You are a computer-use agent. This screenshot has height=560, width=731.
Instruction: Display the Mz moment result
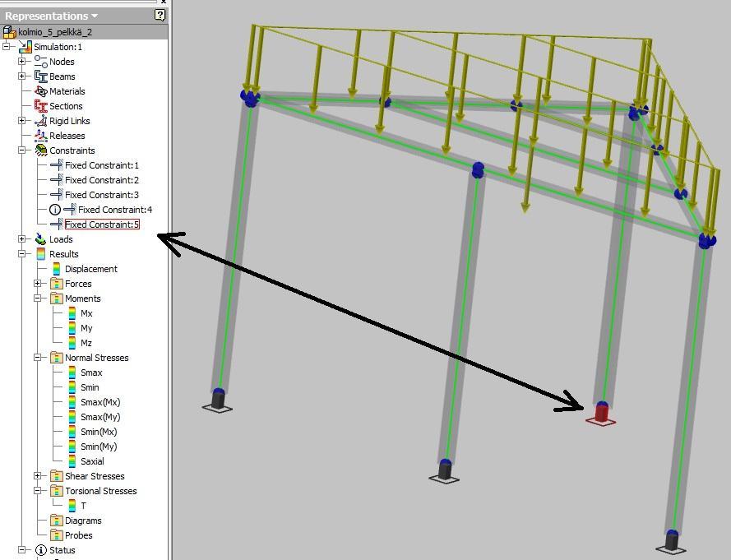pyautogui.click(x=86, y=343)
